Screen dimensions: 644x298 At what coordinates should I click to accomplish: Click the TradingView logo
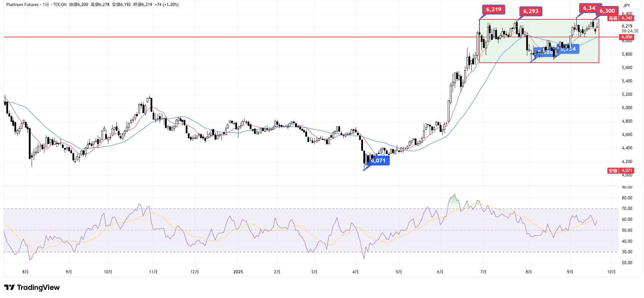click(x=32, y=287)
